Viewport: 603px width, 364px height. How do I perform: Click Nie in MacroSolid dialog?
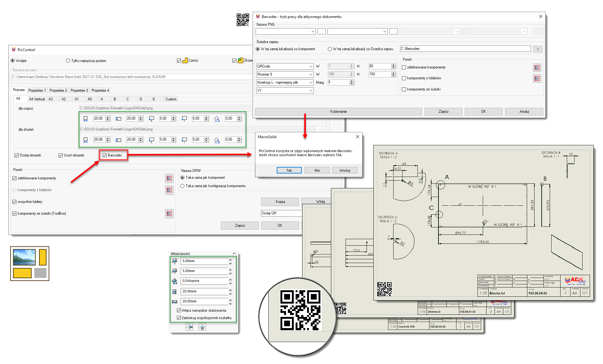tap(317, 170)
